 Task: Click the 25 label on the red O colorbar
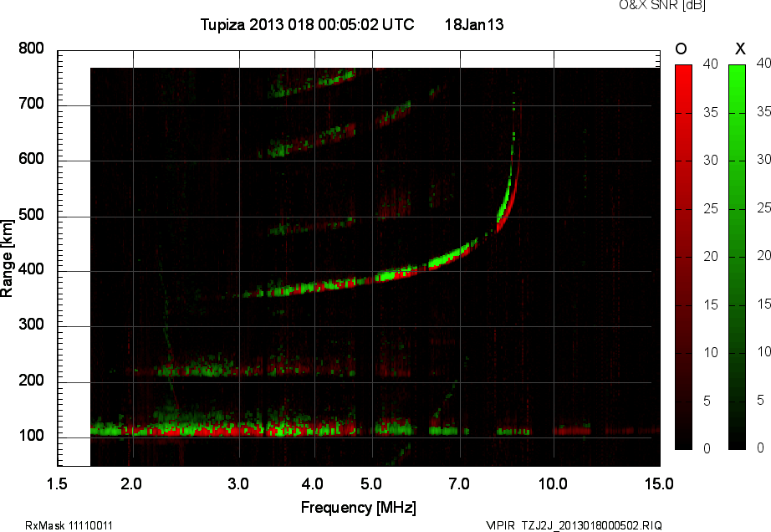(x=711, y=209)
